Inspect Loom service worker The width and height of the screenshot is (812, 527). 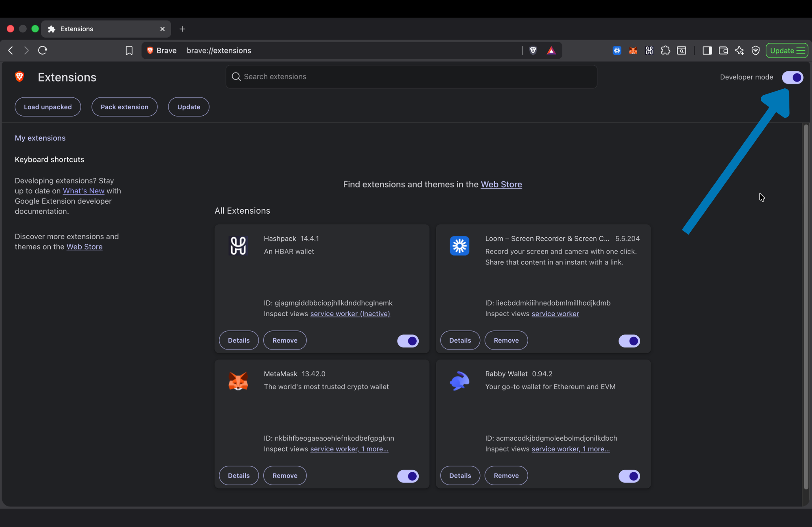pos(555,314)
